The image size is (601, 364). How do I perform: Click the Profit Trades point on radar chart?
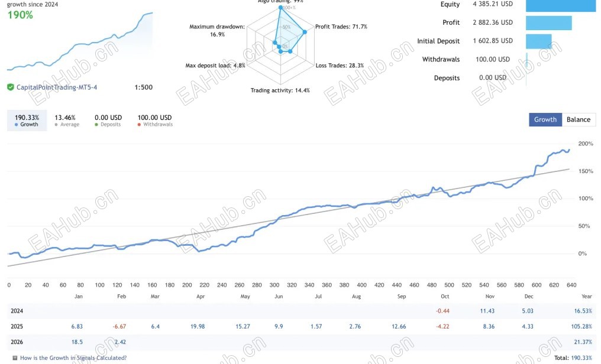(x=305, y=32)
